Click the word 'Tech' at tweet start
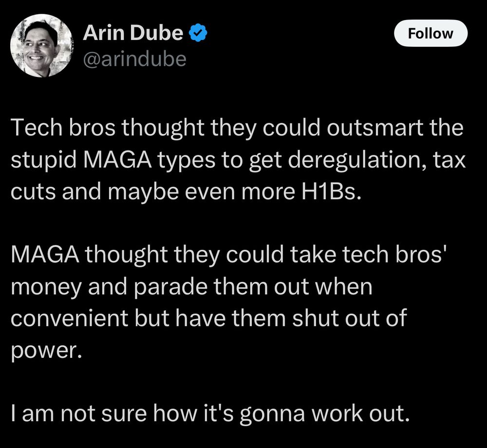Image resolution: width=487 pixels, height=448 pixels. tap(37, 128)
